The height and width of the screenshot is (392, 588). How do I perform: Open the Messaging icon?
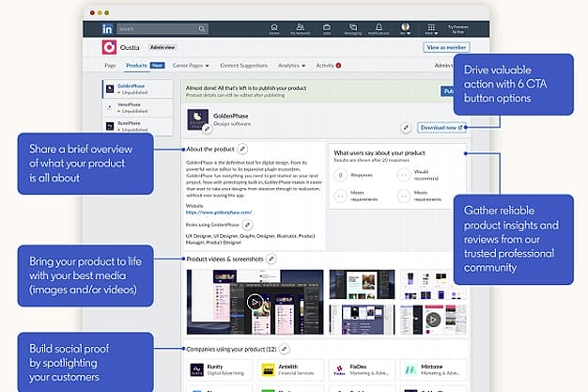click(x=350, y=29)
